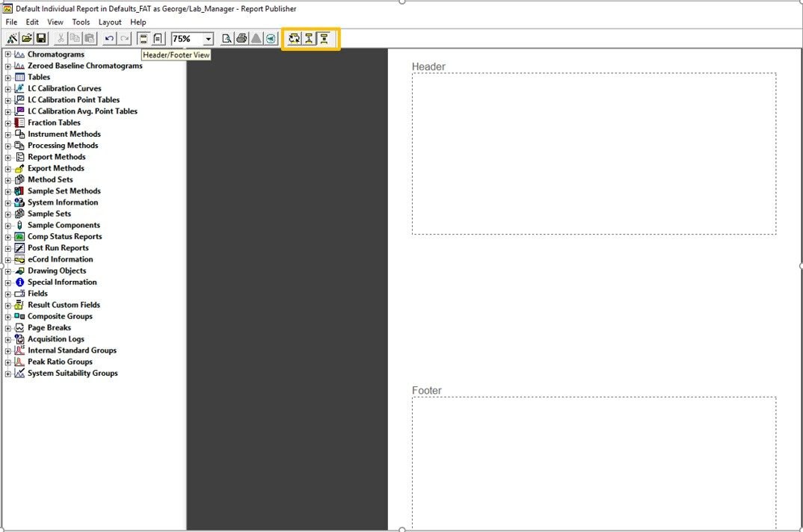Click the Print printer icon
803x532 pixels.
(241, 38)
